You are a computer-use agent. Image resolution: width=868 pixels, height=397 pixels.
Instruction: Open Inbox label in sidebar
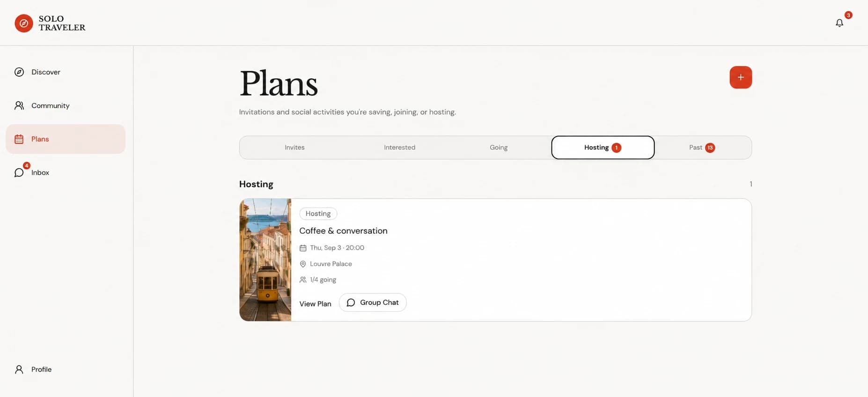point(40,173)
